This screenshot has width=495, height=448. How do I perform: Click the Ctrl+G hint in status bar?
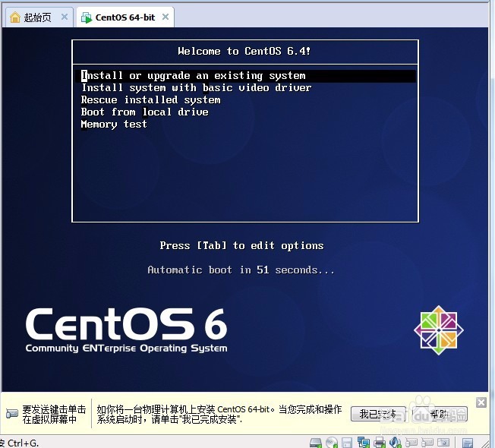[23, 443]
